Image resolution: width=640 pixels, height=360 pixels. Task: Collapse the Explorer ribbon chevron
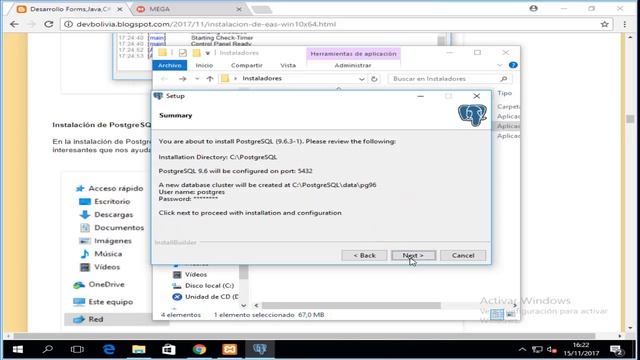point(500,65)
